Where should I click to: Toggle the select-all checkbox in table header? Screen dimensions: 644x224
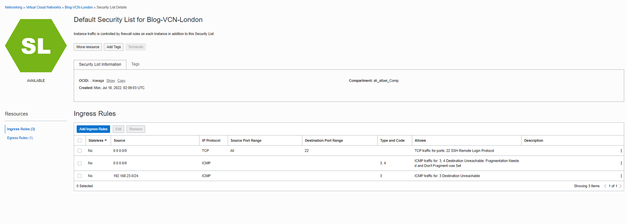80,141
